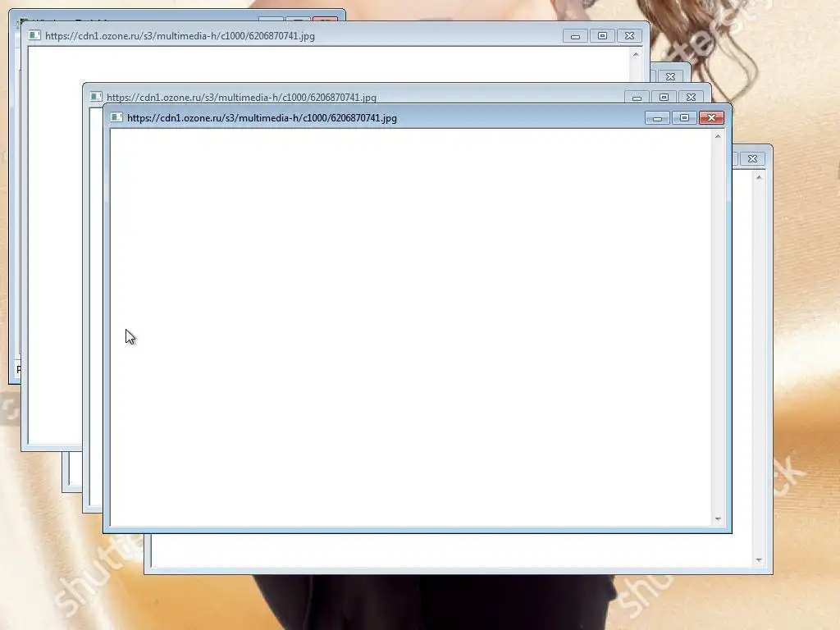This screenshot has width=840, height=630.
Task: Maximize the active front window
Action: [684, 118]
